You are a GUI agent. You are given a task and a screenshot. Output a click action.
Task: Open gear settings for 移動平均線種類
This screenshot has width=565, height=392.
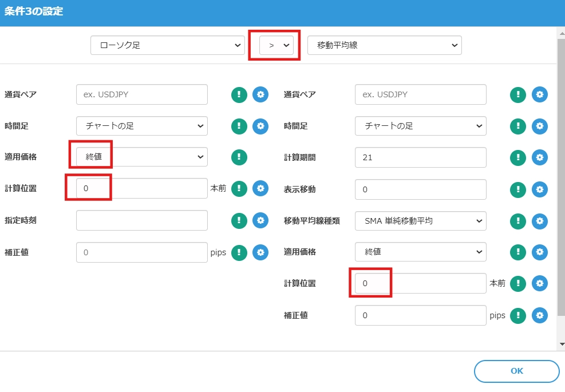pyautogui.click(x=539, y=220)
